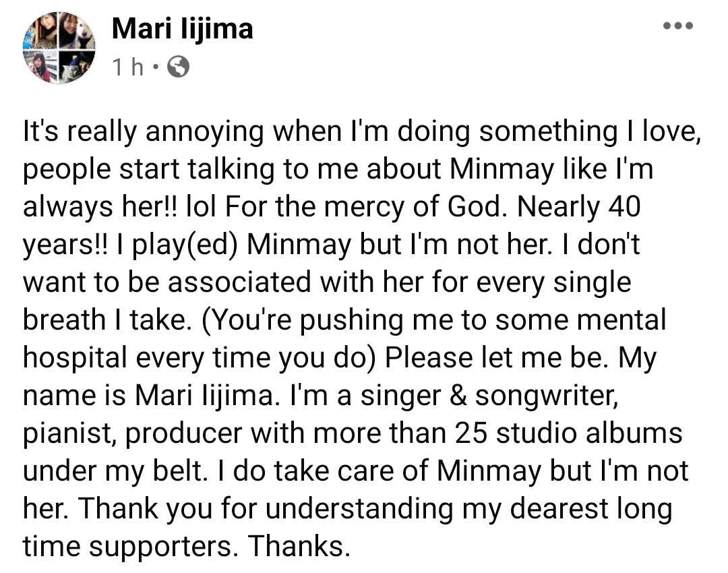Click the text "Nearly 40"
The width and height of the screenshot is (728, 573).
(578, 207)
